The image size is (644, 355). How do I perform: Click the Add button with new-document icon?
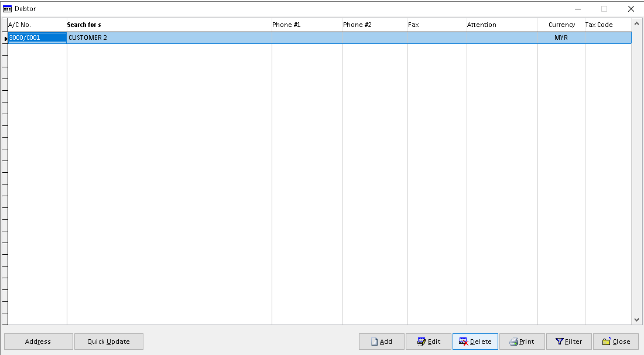click(382, 342)
